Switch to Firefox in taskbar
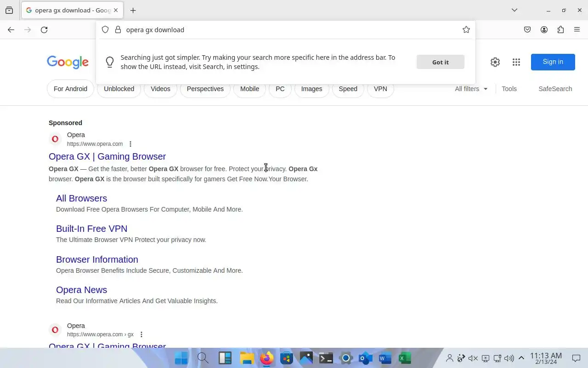 [x=266, y=358]
